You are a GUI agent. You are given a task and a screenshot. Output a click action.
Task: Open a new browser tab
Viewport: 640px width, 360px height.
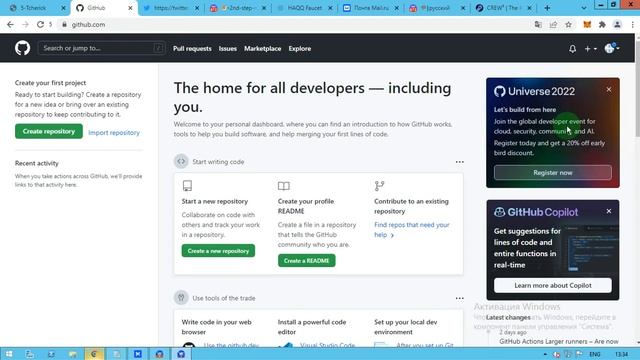tap(547, 8)
